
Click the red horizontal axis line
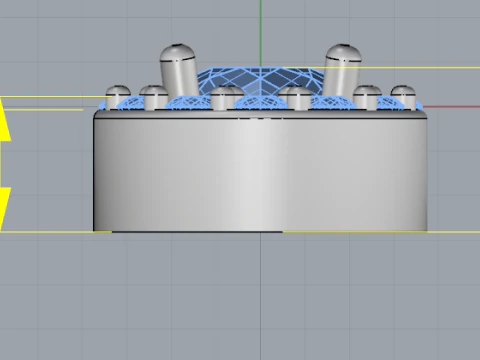coord(451,107)
